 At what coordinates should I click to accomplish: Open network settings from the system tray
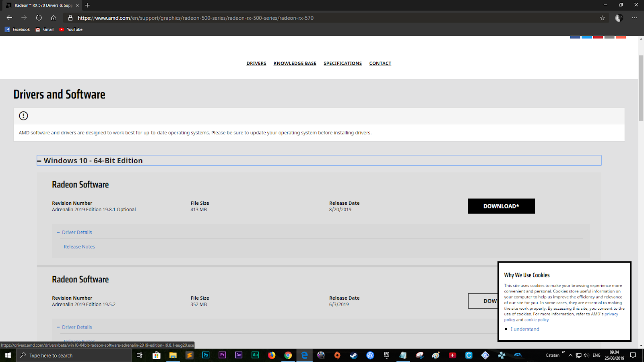[578, 355]
